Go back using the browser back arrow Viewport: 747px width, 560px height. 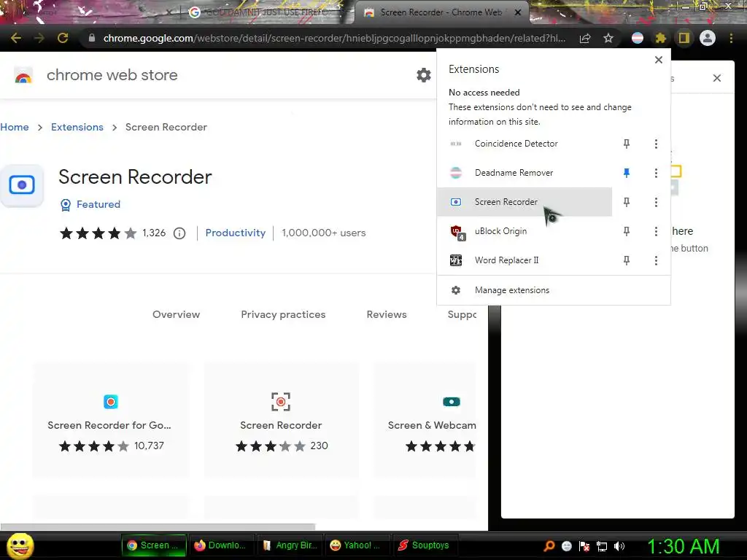tap(16, 38)
